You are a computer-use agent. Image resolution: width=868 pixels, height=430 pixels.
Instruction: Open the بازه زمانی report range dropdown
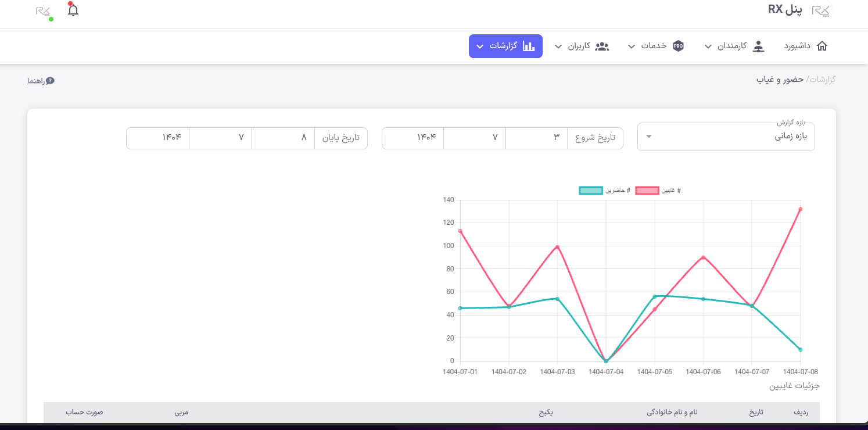726,136
